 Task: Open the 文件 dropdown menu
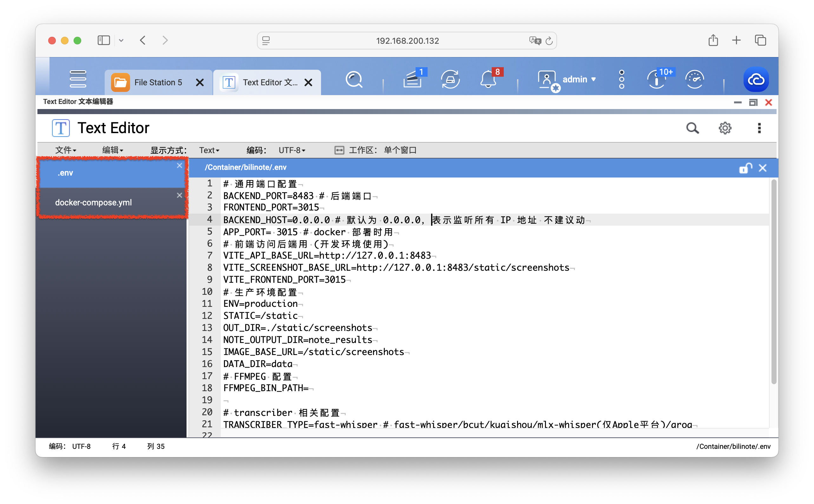pos(65,150)
